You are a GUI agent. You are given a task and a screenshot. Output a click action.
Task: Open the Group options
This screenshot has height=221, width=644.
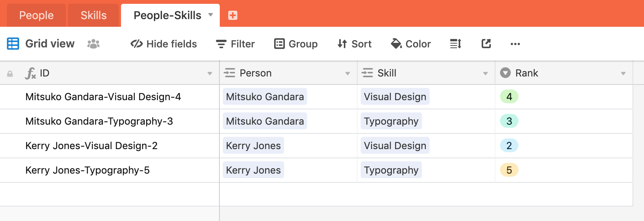pyautogui.click(x=296, y=44)
